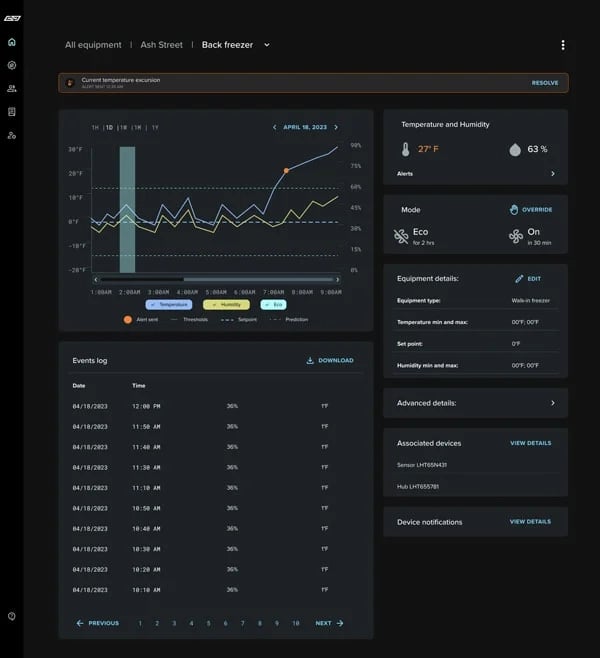
Task: Click the orange alert marker on temperature line
Action: coord(286,170)
